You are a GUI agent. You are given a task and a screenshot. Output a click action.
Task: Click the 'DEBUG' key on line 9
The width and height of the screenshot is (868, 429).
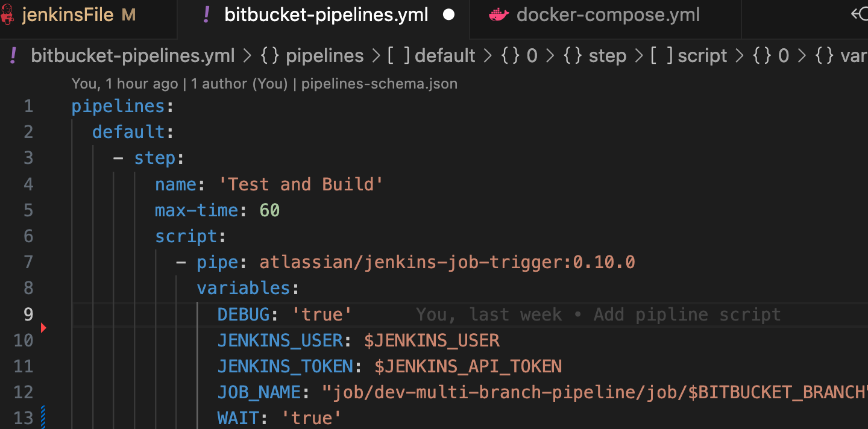(244, 314)
